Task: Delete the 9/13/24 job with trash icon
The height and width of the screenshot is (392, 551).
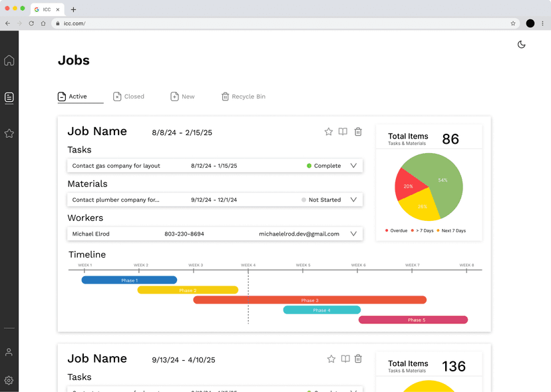Action: (x=358, y=359)
